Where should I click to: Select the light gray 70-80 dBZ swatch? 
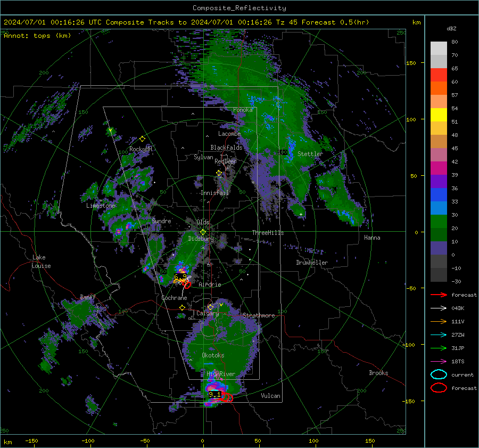click(439, 48)
